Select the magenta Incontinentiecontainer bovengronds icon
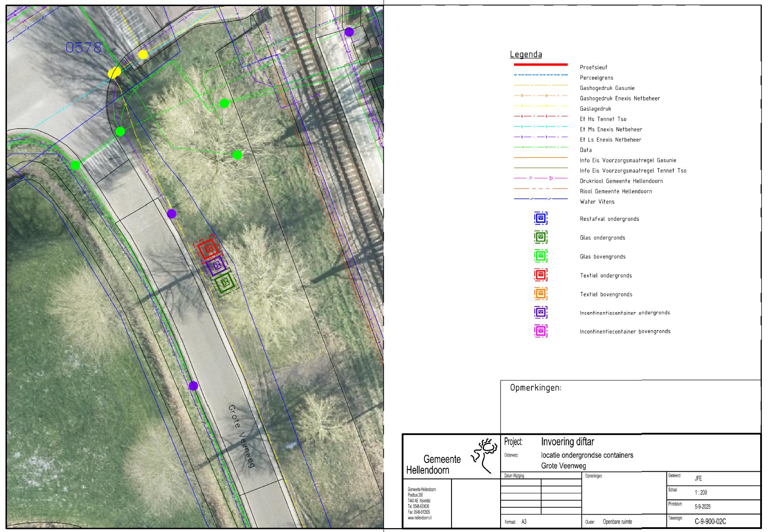The width and height of the screenshot is (778, 532). (541, 331)
